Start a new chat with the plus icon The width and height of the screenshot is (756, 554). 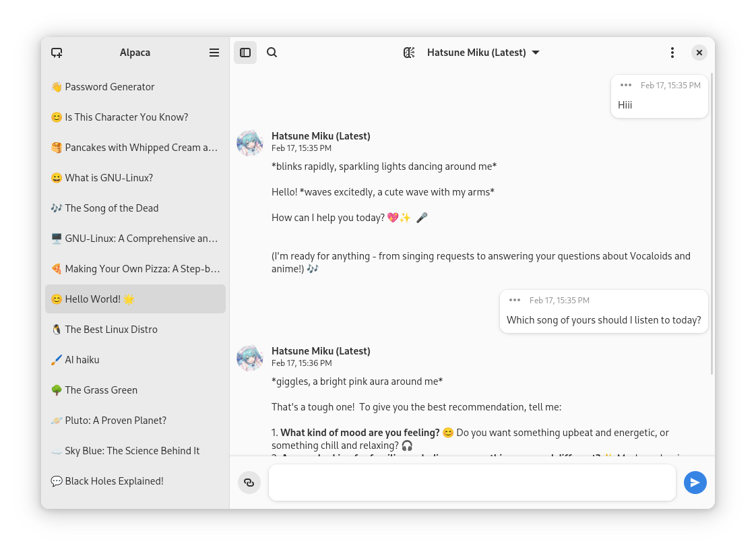click(57, 53)
